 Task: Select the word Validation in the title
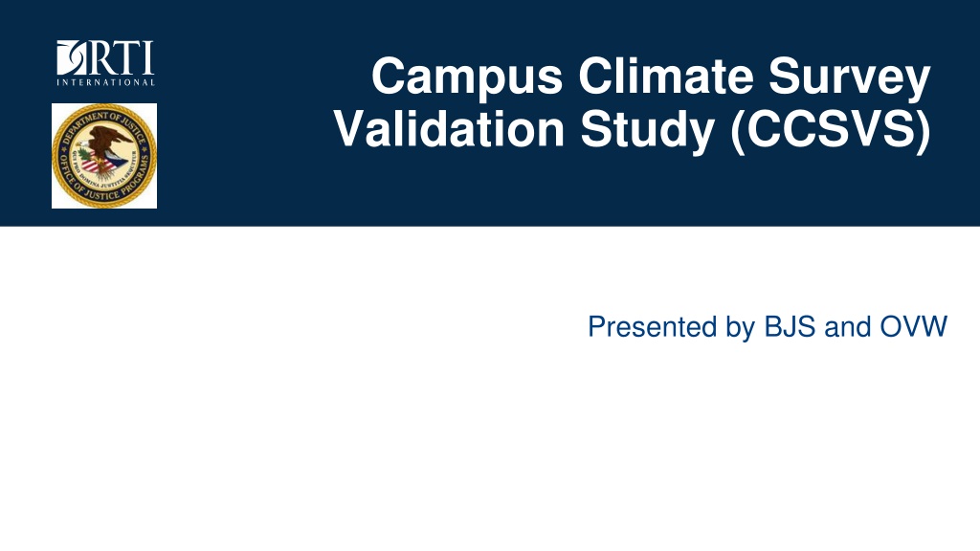[449, 129]
